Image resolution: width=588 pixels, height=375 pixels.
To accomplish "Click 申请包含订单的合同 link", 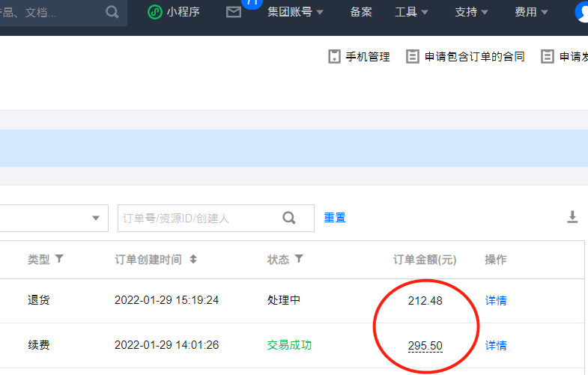I will (x=465, y=57).
